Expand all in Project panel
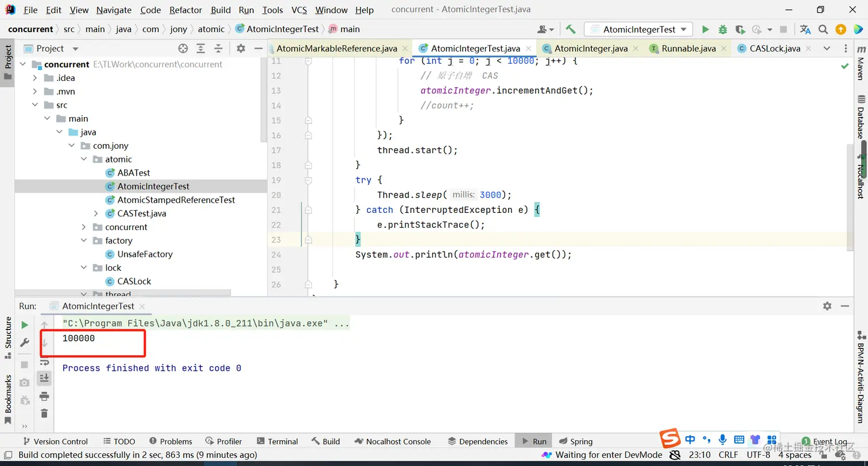 pos(200,49)
